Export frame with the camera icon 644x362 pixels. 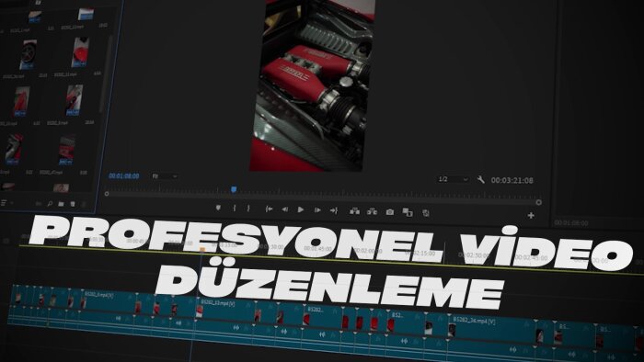[x=390, y=212]
